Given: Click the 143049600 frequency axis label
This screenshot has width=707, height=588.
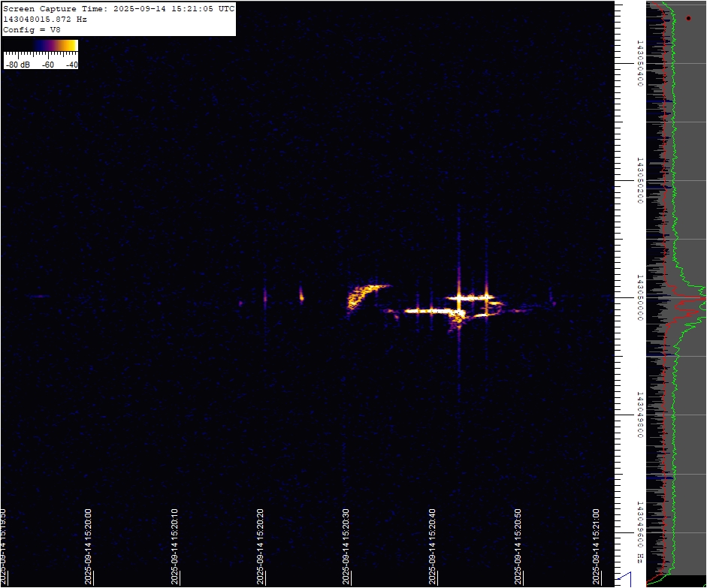Looking at the screenshot, I should (x=639, y=525).
